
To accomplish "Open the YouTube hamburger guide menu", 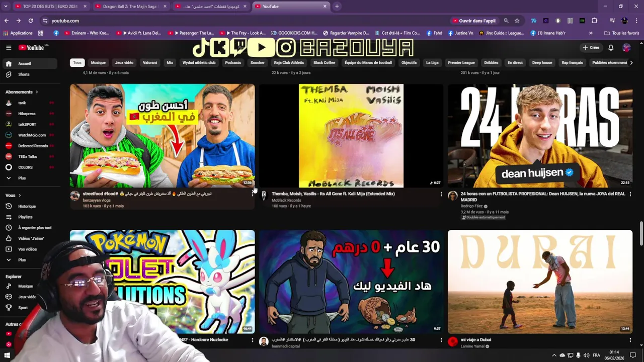I will tap(9, 48).
